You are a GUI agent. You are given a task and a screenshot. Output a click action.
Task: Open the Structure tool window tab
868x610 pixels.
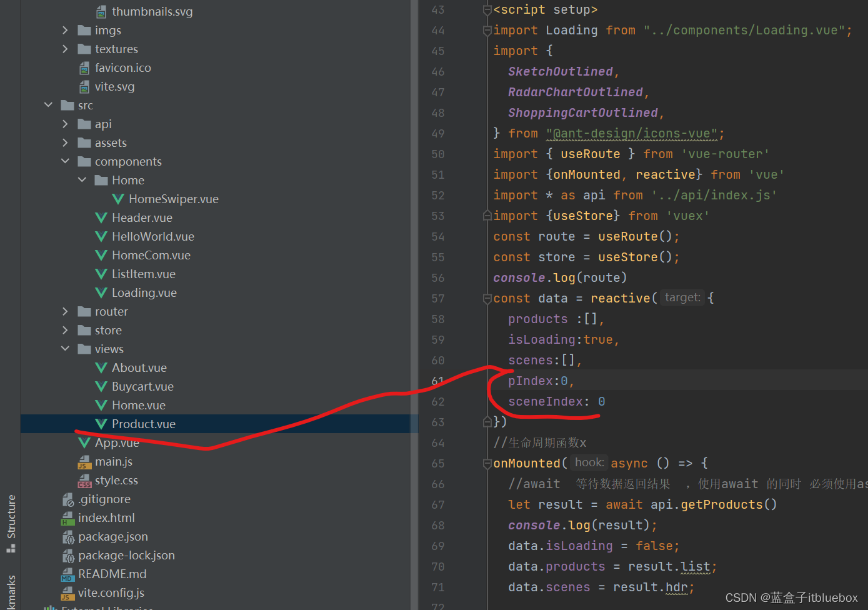point(11,523)
